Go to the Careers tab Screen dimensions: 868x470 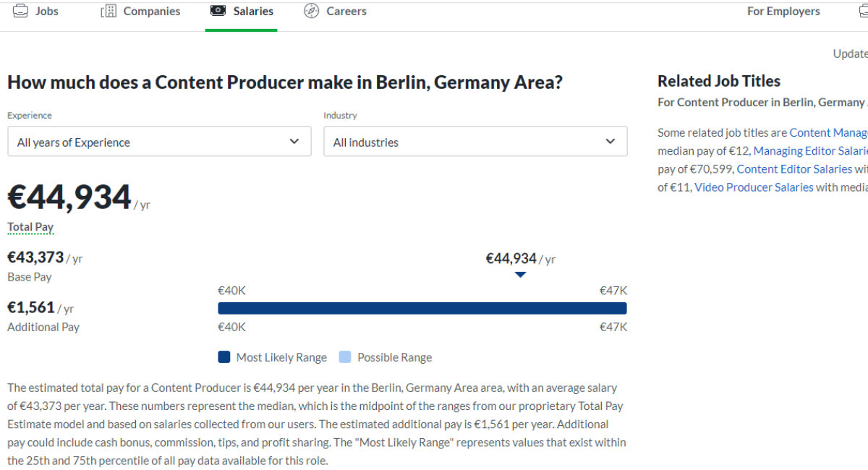[335, 11]
